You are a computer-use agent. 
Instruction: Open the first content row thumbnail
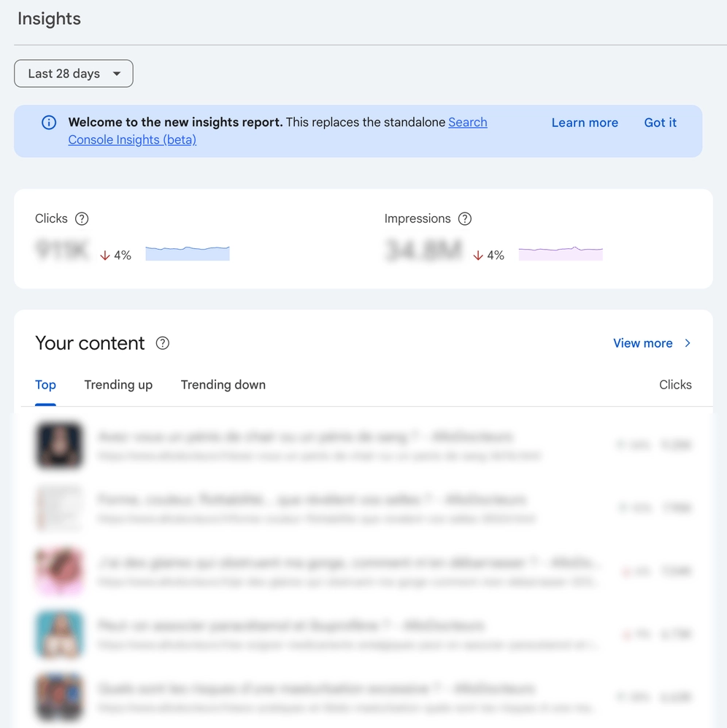[59, 445]
